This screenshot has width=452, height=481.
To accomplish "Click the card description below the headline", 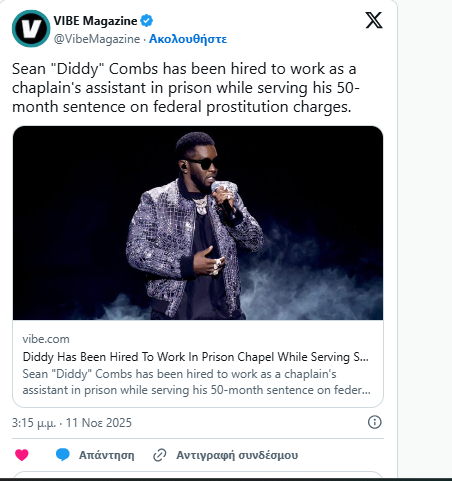I will [x=196, y=382].
